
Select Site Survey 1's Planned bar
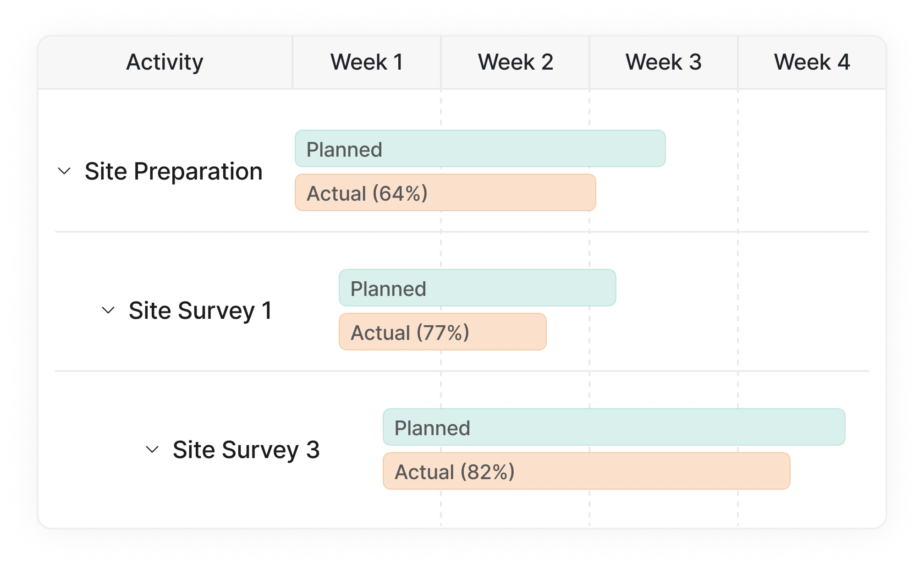click(477, 288)
